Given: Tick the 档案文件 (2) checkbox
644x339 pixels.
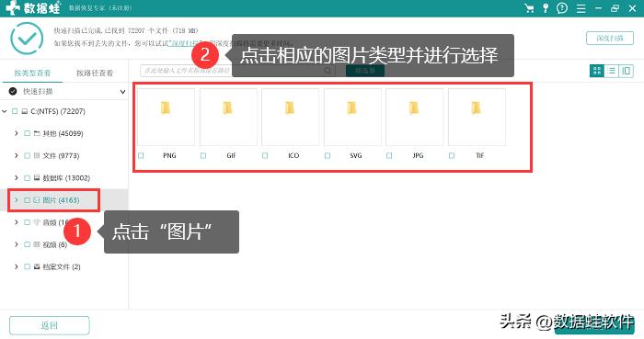Looking at the screenshot, I should (x=27, y=266).
